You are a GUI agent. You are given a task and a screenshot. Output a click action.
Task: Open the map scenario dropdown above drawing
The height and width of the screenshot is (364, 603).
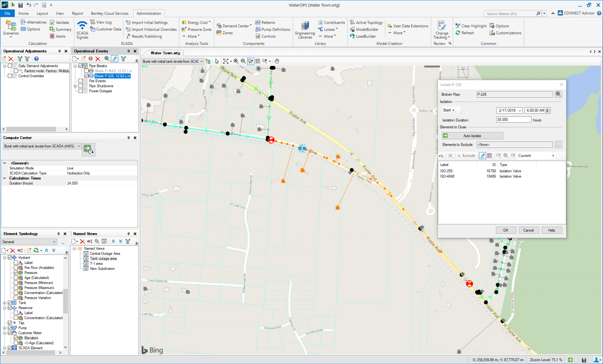pos(202,61)
